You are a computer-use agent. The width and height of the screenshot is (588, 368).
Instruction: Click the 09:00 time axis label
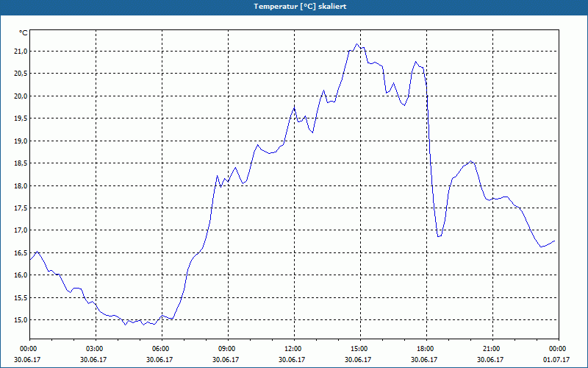click(228, 349)
